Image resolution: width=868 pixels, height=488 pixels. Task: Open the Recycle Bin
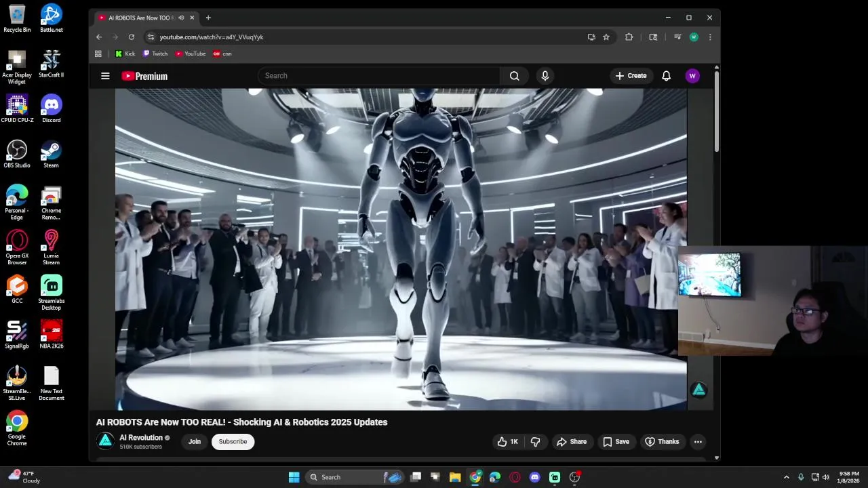17,18
